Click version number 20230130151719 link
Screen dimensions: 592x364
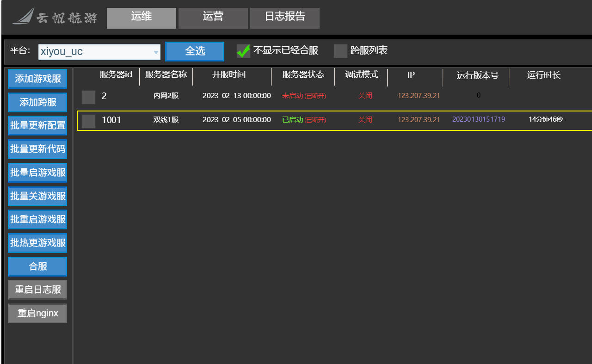478,119
